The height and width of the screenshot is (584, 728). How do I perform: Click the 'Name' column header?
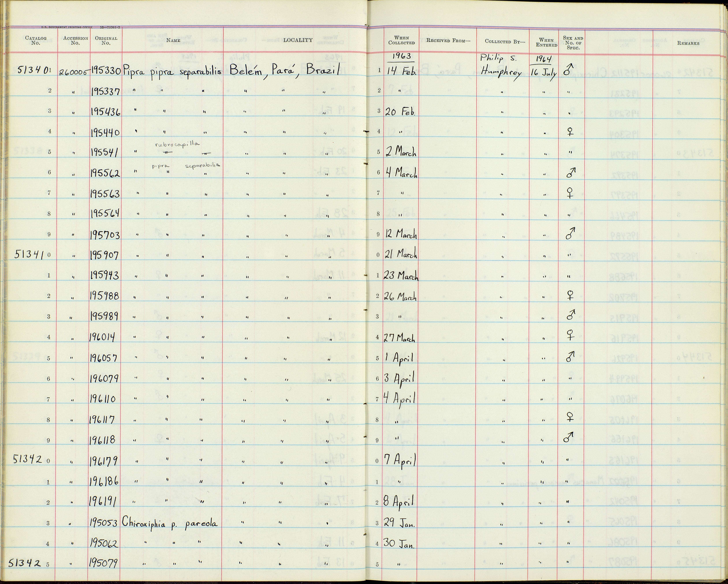click(x=173, y=40)
